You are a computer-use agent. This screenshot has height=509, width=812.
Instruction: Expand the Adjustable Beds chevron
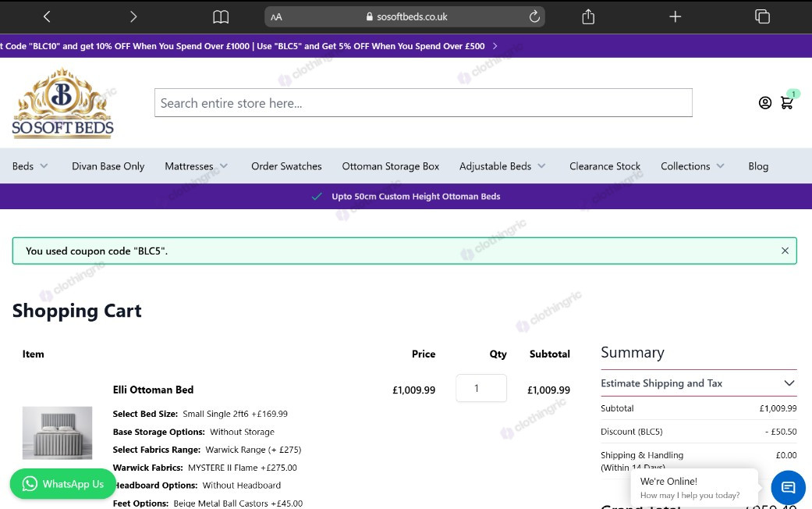pyautogui.click(x=541, y=166)
